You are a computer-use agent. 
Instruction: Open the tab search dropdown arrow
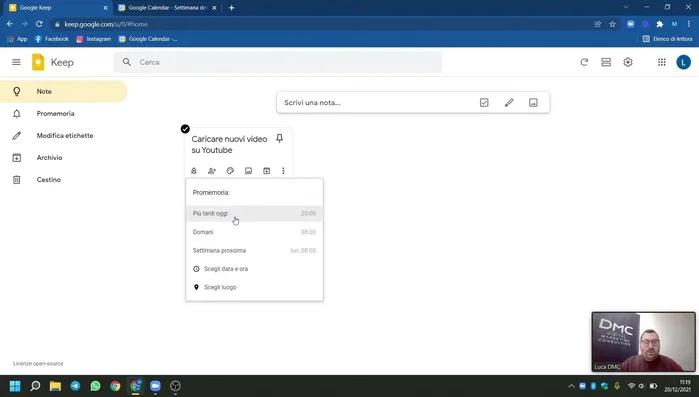pos(626,7)
